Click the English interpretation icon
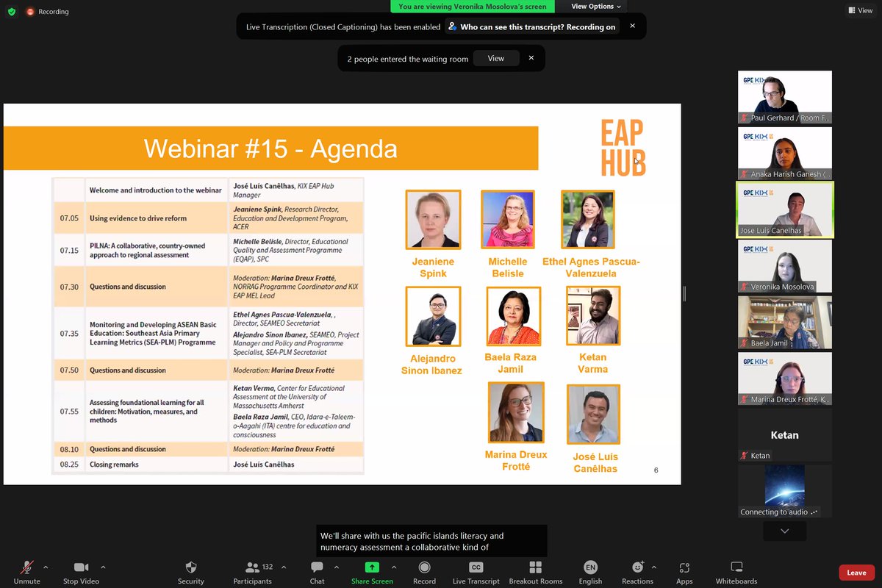882x588 pixels. click(x=590, y=567)
